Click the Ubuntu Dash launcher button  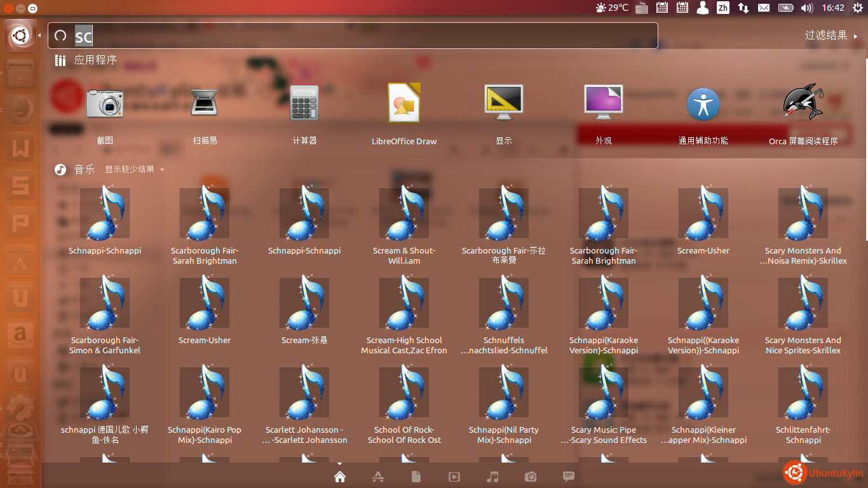20,36
